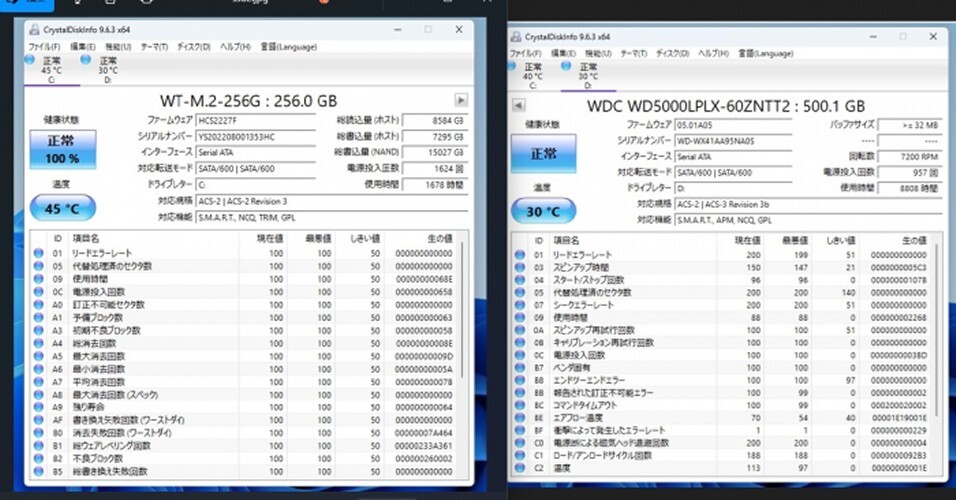Click the 45 °C temperature button

[x=63, y=209]
